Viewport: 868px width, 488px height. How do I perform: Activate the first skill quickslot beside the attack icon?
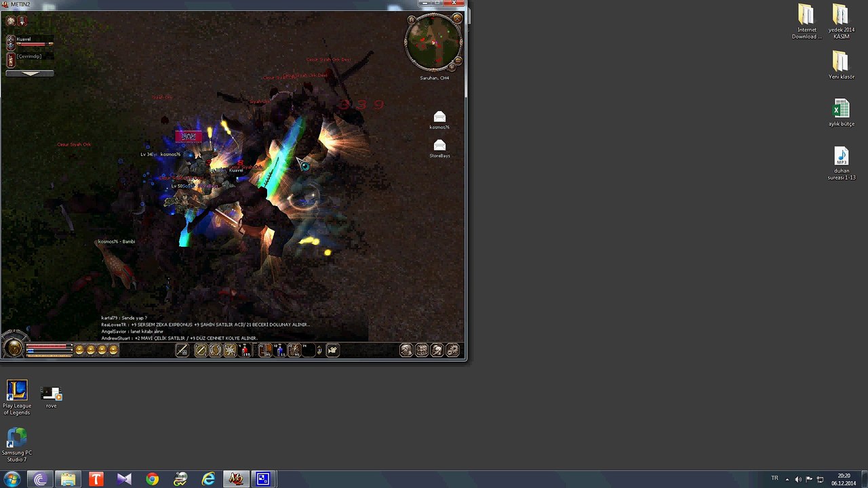pyautogui.click(x=201, y=350)
